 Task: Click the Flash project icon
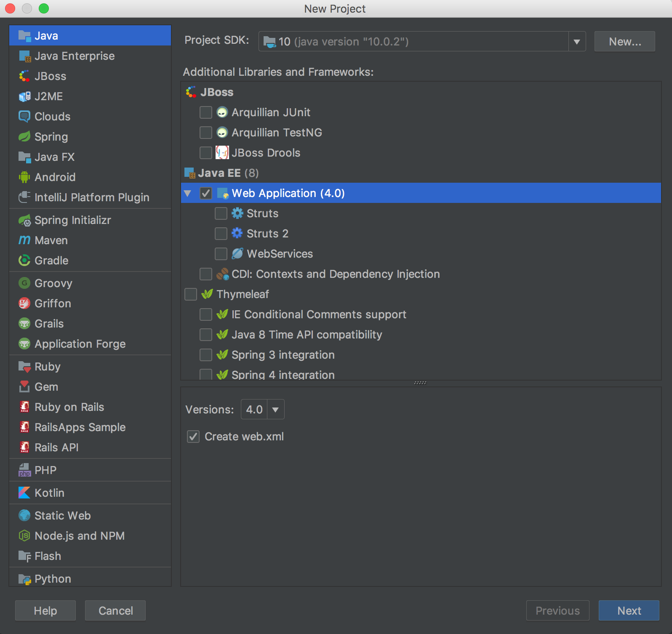[25, 556]
